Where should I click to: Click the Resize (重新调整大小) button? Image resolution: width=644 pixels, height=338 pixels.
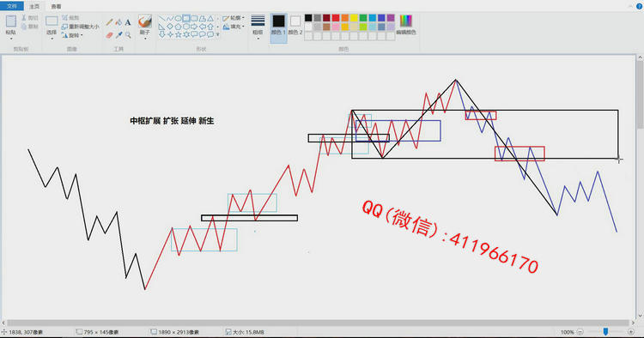[x=81, y=27]
